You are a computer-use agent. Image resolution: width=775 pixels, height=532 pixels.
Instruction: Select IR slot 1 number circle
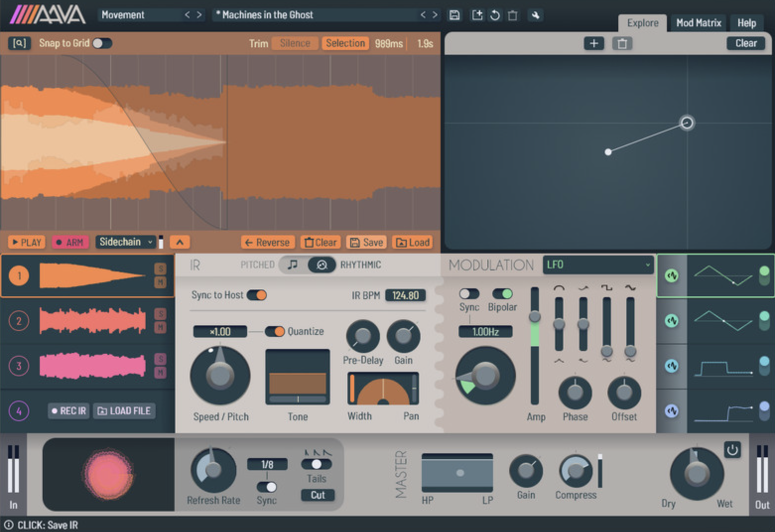coord(19,275)
